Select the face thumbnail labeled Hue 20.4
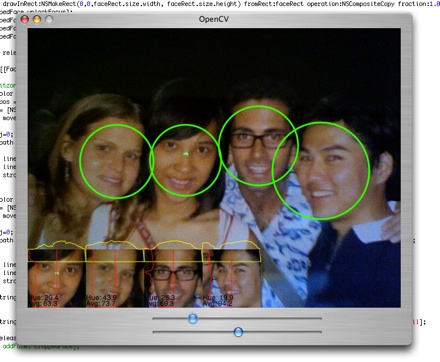Screen dimensions: 440x362 point(56,278)
